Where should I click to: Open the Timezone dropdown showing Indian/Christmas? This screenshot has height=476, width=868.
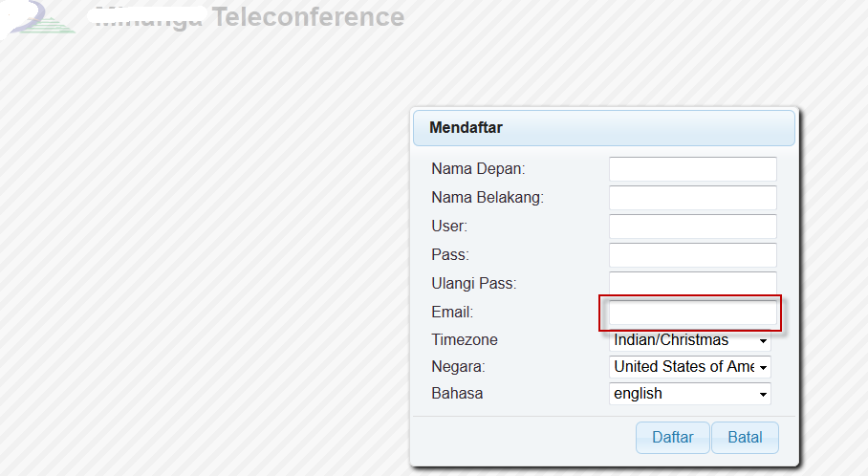coord(690,340)
